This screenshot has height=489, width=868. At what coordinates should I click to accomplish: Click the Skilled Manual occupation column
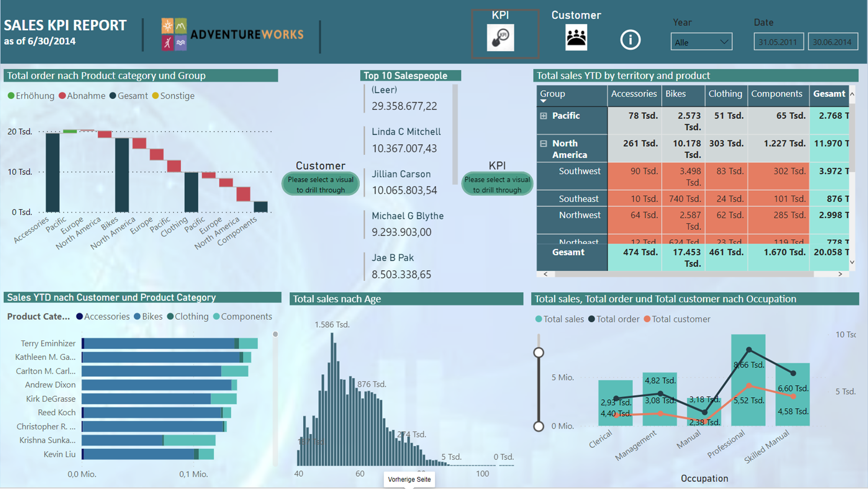click(x=792, y=394)
